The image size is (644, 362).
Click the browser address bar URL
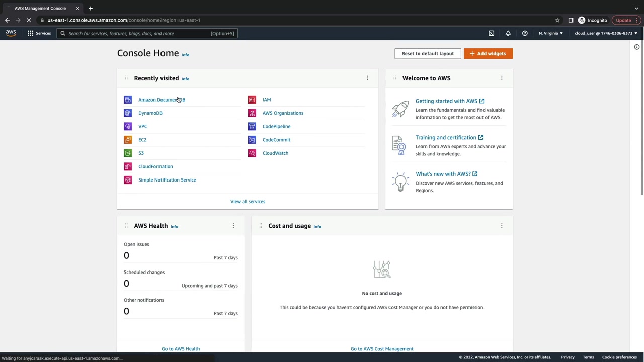124,20
